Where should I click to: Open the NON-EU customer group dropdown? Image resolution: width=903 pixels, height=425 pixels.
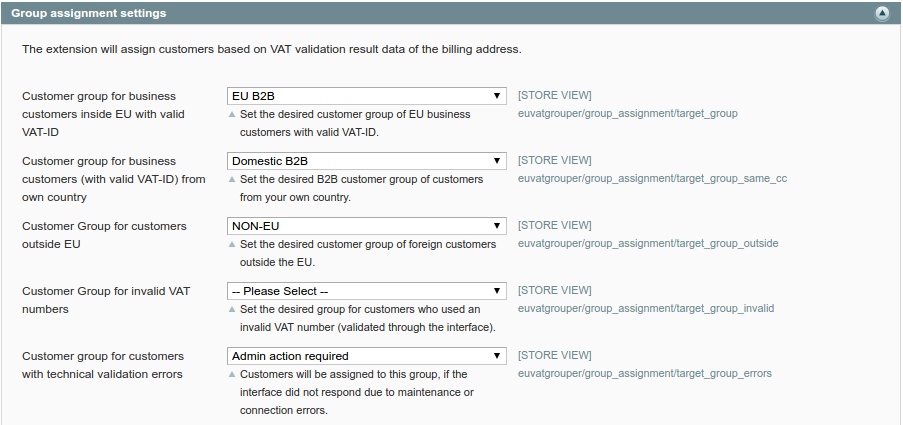coord(367,226)
